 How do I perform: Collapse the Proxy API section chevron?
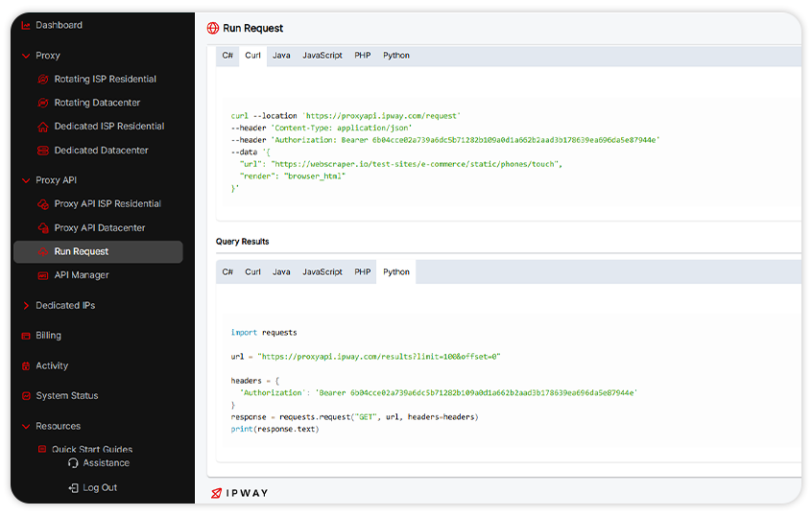[26, 180]
